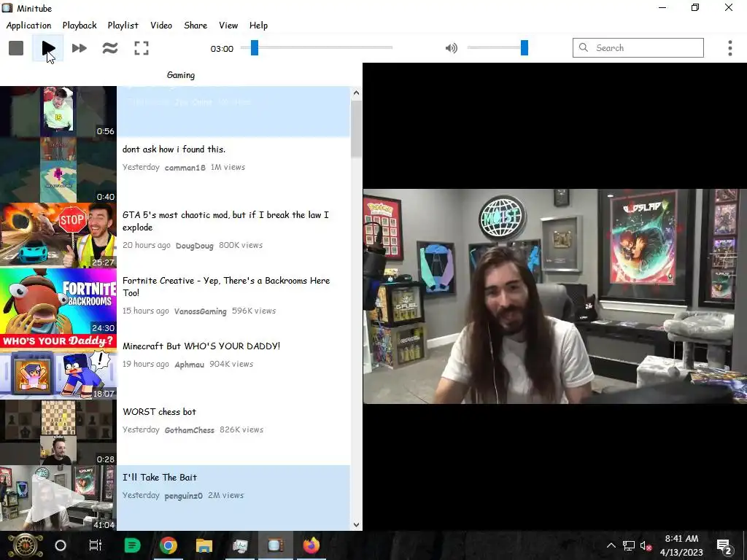Play 'WORST chess bot' title
747x560 pixels.
point(159,412)
